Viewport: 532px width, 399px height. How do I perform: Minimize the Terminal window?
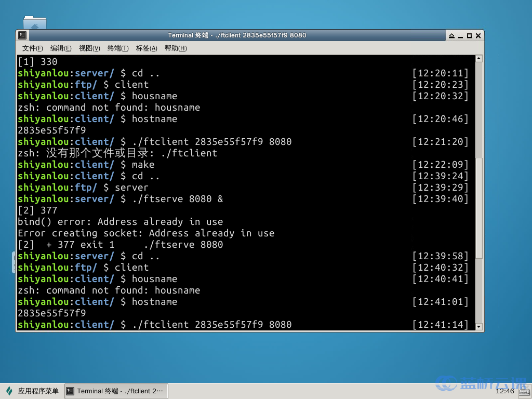(x=460, y=35)
